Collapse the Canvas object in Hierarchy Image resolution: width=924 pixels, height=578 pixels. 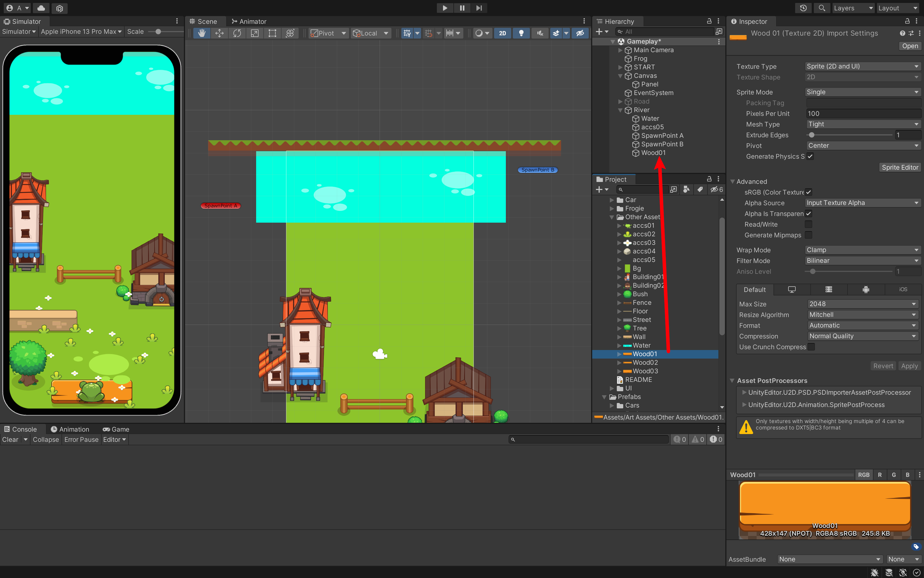click(x=620, y=76)
